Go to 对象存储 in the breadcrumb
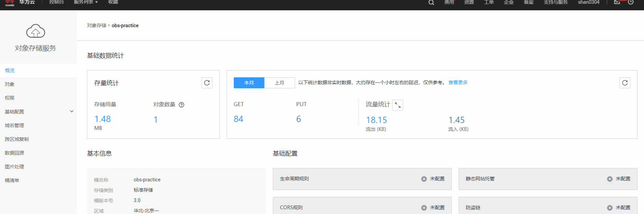The height and width of the screenshot is (214, 644). [97, 25]
